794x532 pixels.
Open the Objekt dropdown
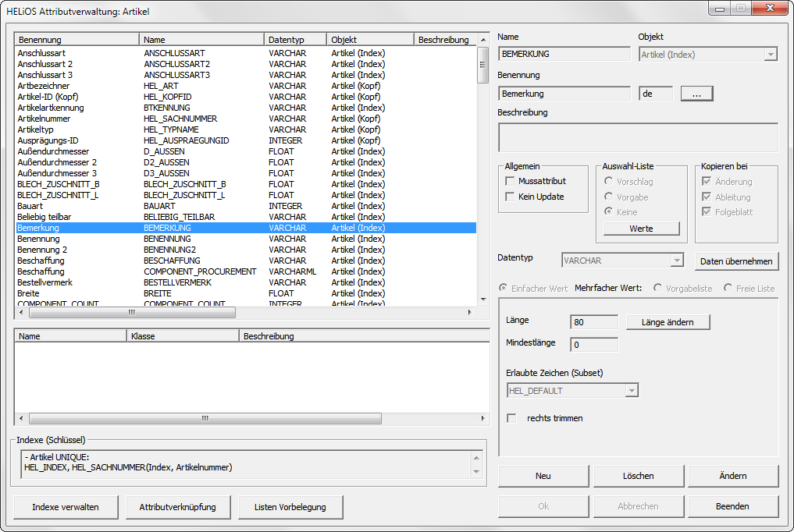tap(771, 55)
